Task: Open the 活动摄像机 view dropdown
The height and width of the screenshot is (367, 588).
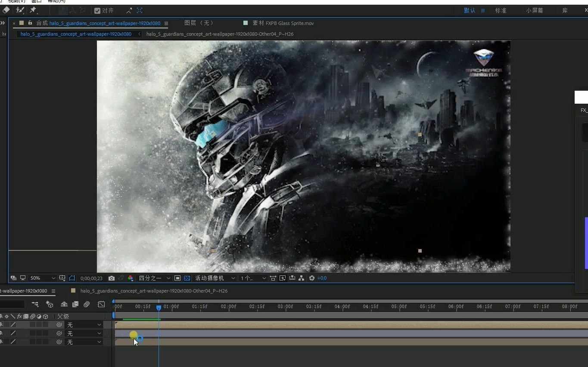Action: point(215,278)
